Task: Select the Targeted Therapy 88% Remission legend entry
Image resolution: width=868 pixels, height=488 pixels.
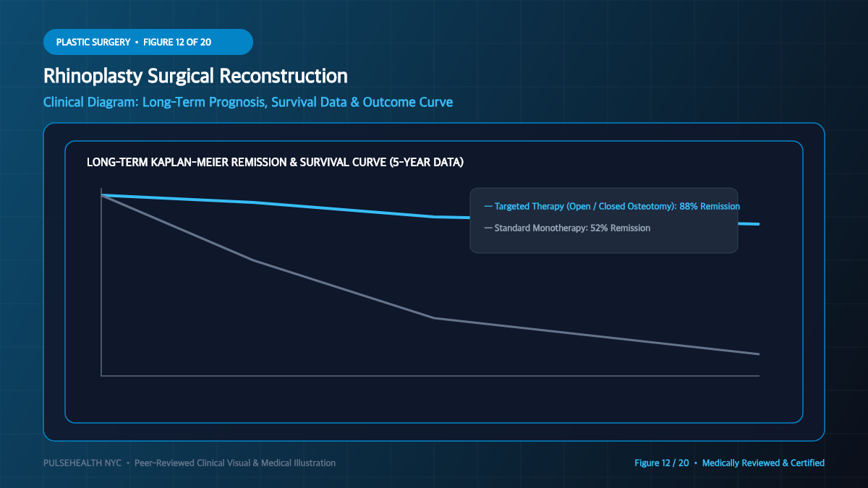Action: pos(612,206)
